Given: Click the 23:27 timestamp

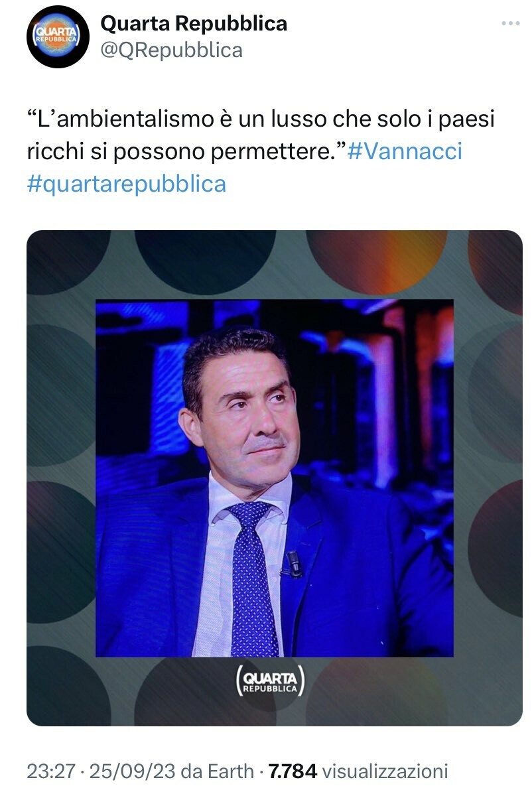Looking at the screenshot, I should 50,771.
